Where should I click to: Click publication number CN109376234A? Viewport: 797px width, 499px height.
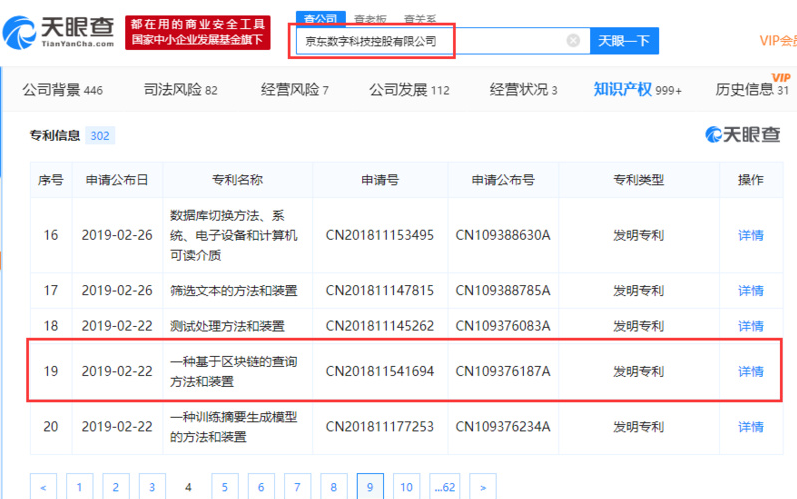point(503,427)
